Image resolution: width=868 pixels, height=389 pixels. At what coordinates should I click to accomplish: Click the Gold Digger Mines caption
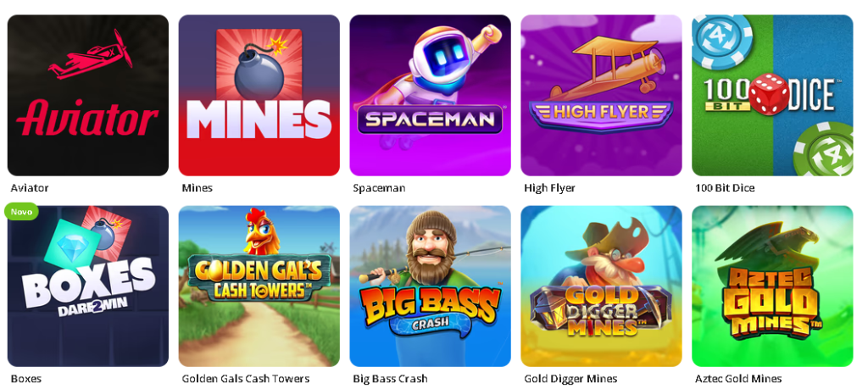(x=570, y=379)
